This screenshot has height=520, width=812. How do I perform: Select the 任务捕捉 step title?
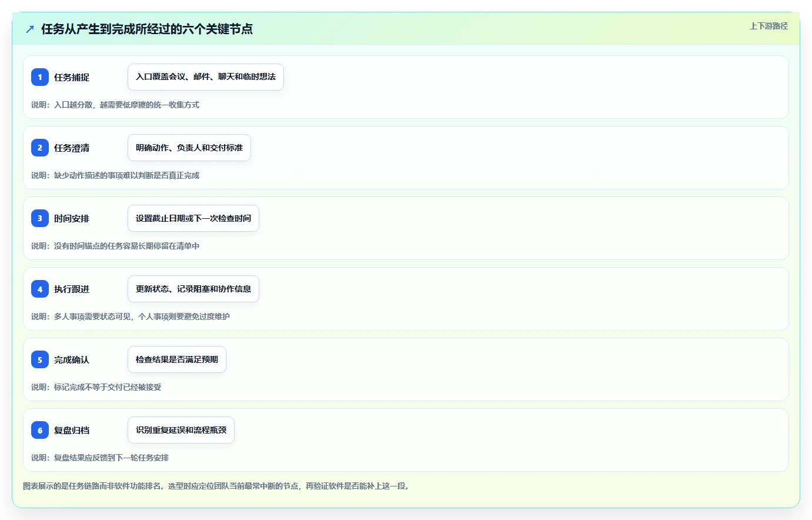tap(72, 77)
